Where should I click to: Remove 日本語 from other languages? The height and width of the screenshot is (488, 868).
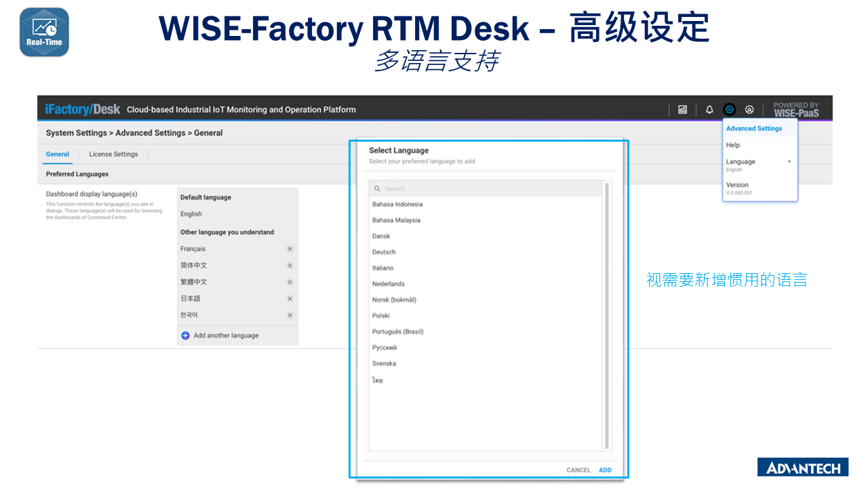tap(290, 299)
